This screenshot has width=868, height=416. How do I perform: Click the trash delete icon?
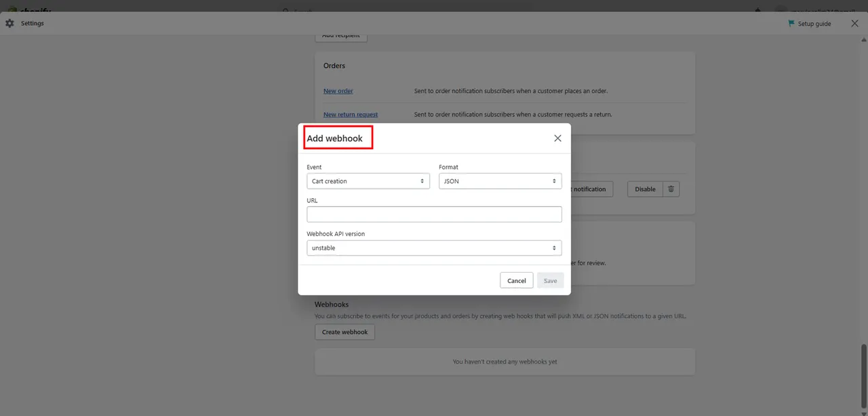click(x=671, y=189)
